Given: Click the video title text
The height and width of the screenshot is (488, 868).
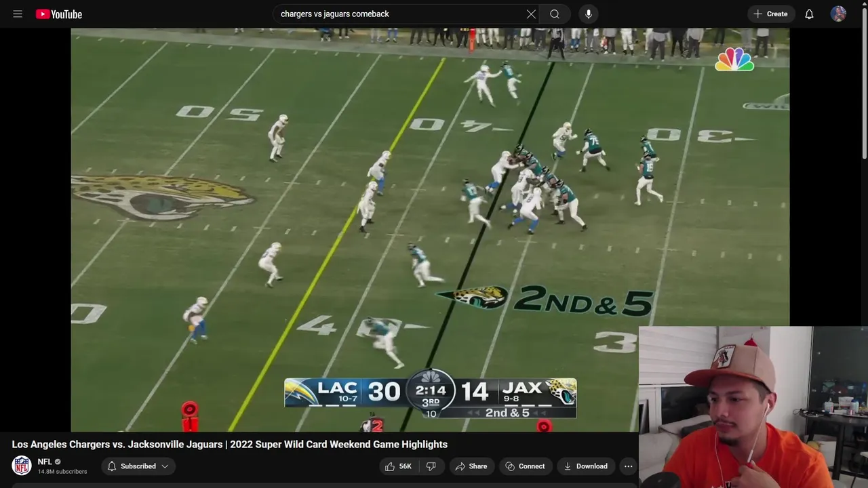Looking at the screenshot, I should click(230, 444).
